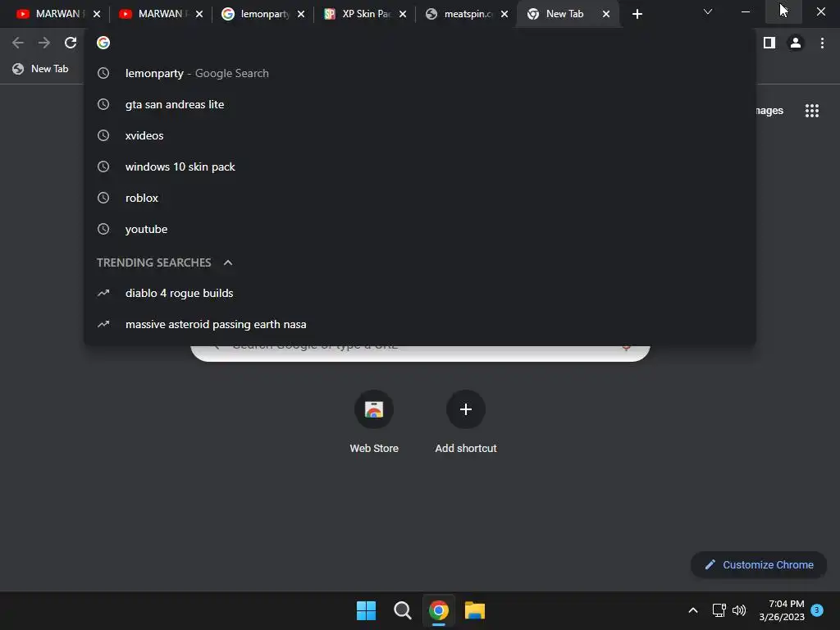Screen dimensions: 840x630
Task: Go forward using the forward arrow
Action: click(44, 43)
